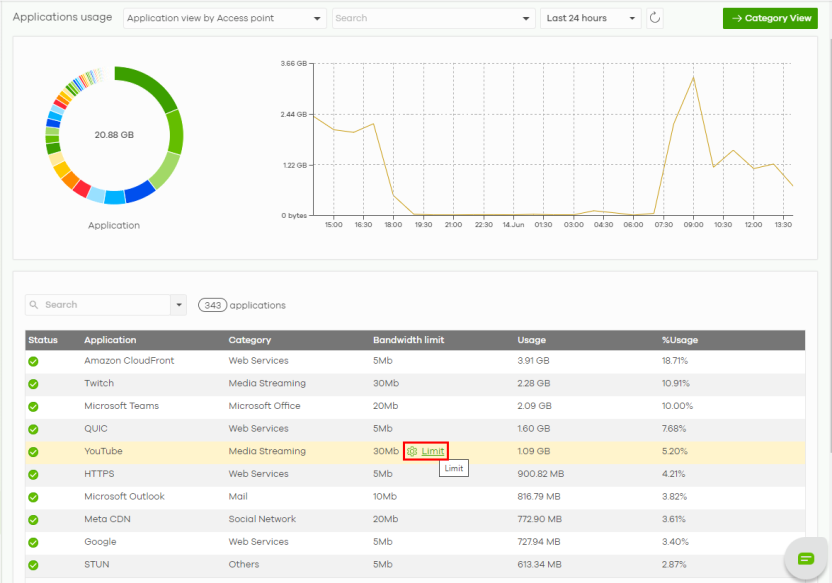832x583 pixels.
Task: Click status icon for Microsoft Teams row
Action: pyautogui.click(x=33, y=407)
